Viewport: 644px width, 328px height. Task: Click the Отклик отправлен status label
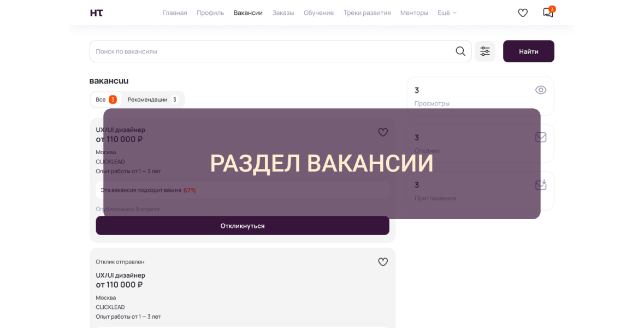tap(120, 262)
